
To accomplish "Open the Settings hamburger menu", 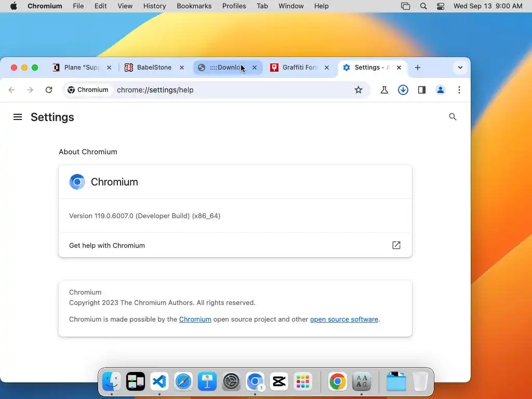I will click(x=18, y=117).
